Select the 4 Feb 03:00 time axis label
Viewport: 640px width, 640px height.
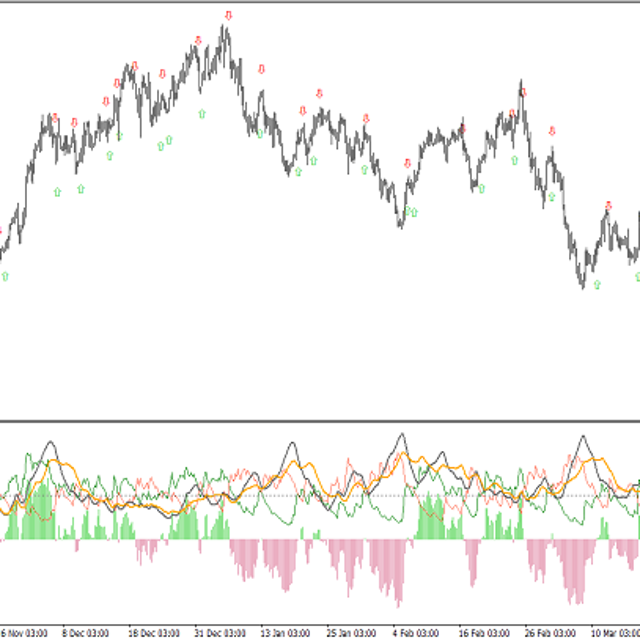[x=416, y=633]
